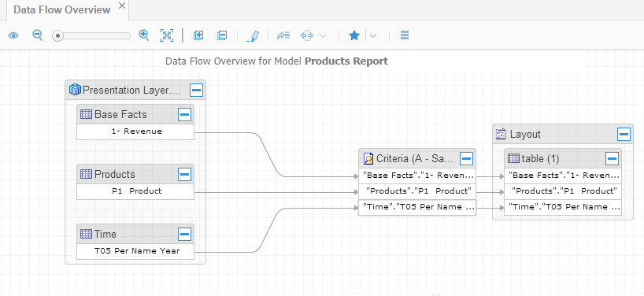Image resolution: width=644 pixels, height=296 pixels.
Task: Collapse the Criteria node
Action: coord(467,158)
